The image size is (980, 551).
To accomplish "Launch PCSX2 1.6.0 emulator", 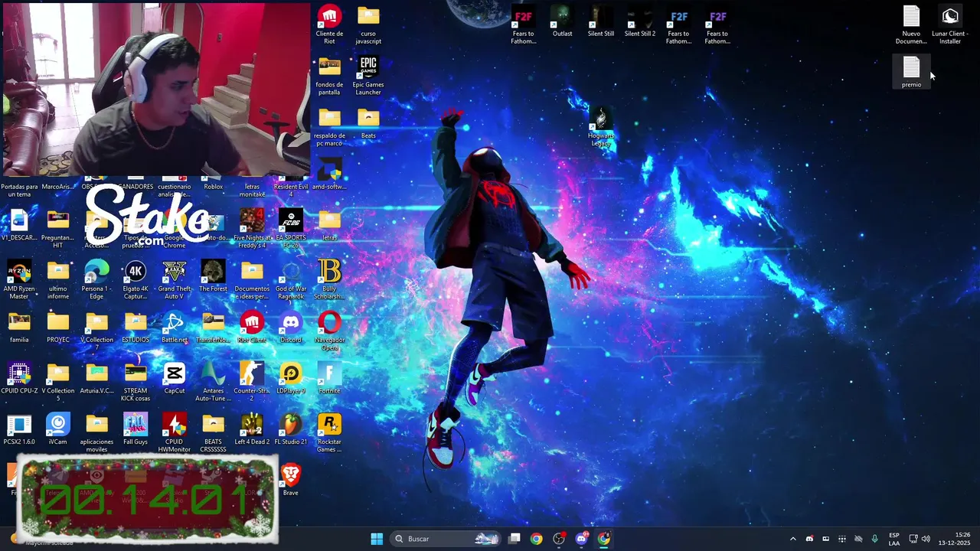I will click(x=19, y=430).
